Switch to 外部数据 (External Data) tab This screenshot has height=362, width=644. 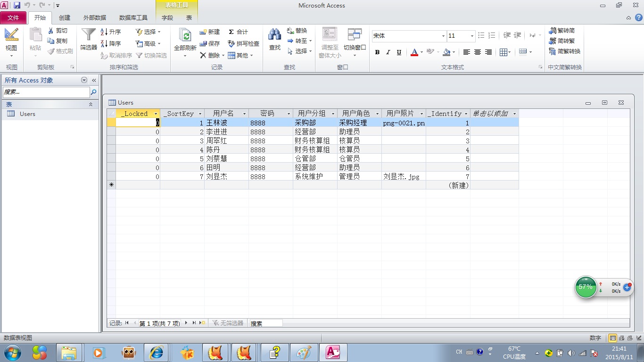pyautogui.click(x=95, y=17)
